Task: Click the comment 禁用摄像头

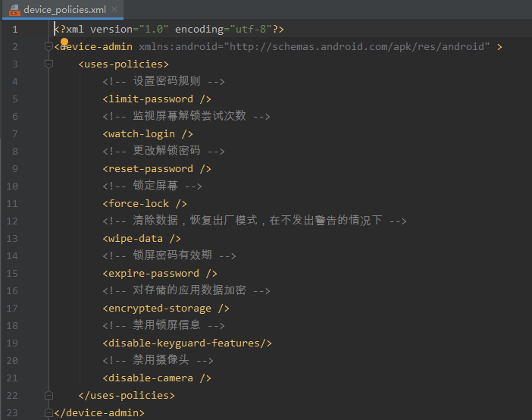Action: (158, 360)
